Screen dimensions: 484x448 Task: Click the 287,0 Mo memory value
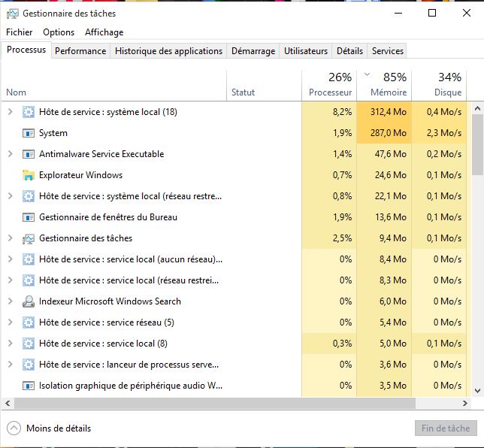point(389,133)
